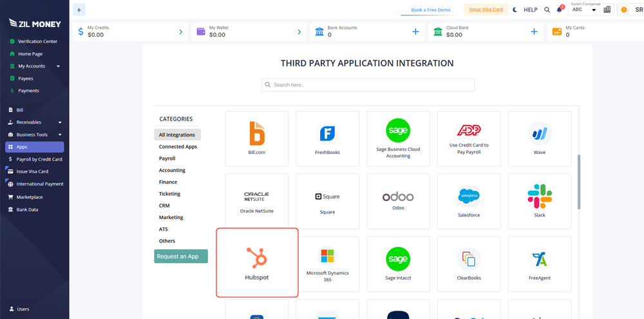
Task: Open the notifications bell icon
Action: [x=559, y=10]
